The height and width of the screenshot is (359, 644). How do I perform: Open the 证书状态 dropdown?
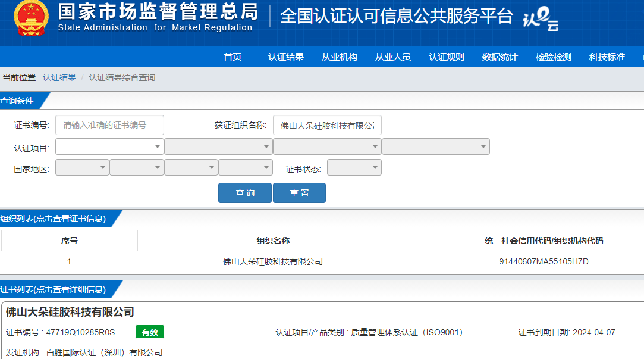click(x=354, y=168)
